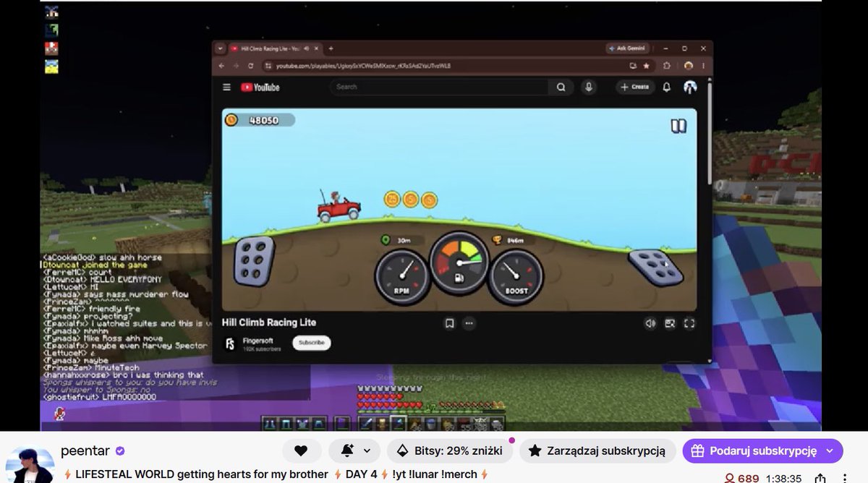Open Chrome three-dot menu
868x483 pixels.
coord(703,65)
